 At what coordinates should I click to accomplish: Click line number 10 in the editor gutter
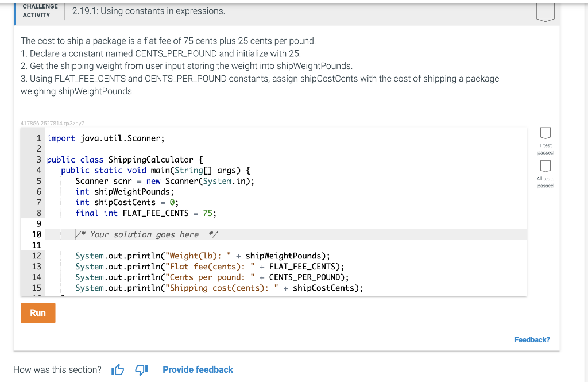pyautogui.click(x=37, y=234)
